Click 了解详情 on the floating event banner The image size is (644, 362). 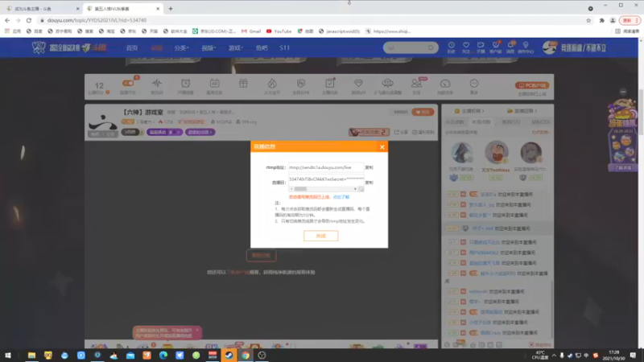(x=622, y=167)
